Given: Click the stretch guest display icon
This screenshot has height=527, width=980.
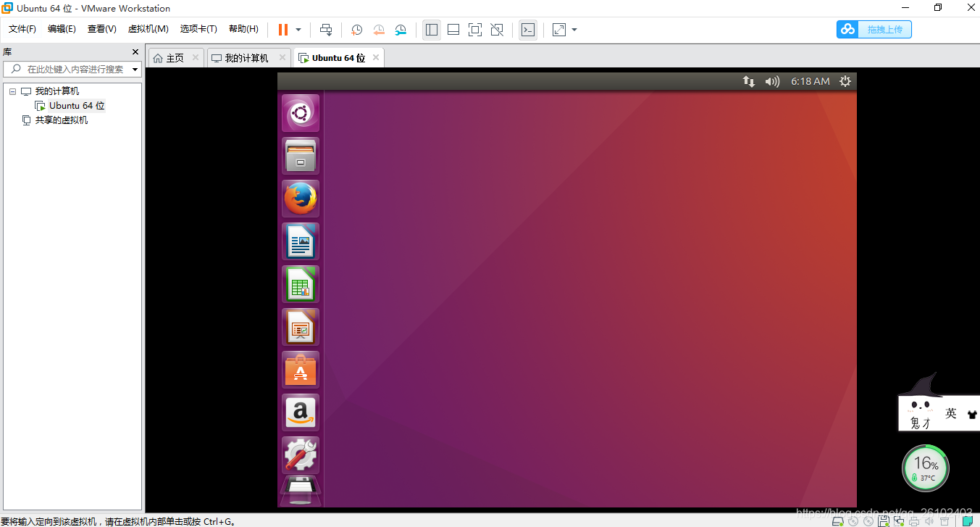Looking at the screenshot, I should [x=559, y=30].
